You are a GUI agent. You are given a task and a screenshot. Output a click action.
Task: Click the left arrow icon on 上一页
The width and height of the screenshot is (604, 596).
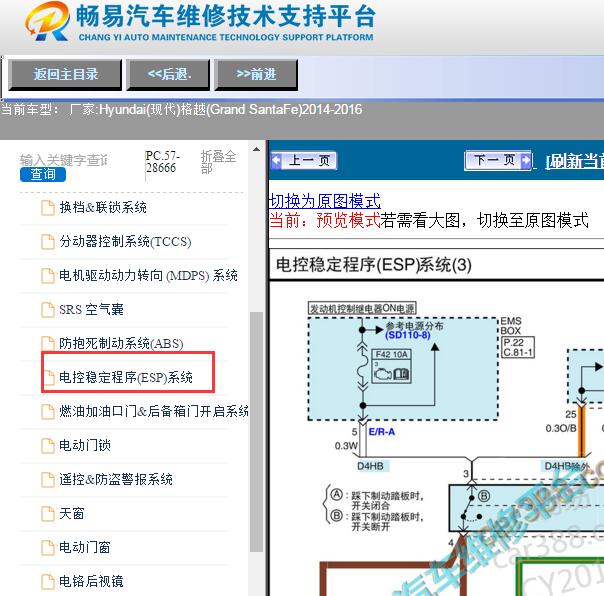click(x=277, y=160)
